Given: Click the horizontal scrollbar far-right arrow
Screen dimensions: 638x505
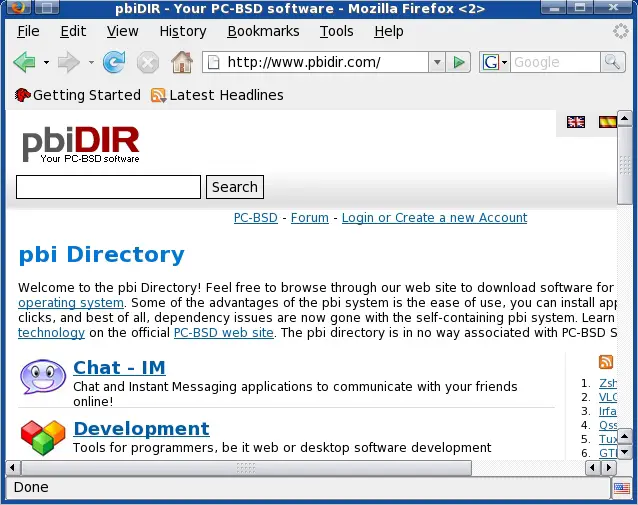Looking at the screenshot, I should [609, 468].
